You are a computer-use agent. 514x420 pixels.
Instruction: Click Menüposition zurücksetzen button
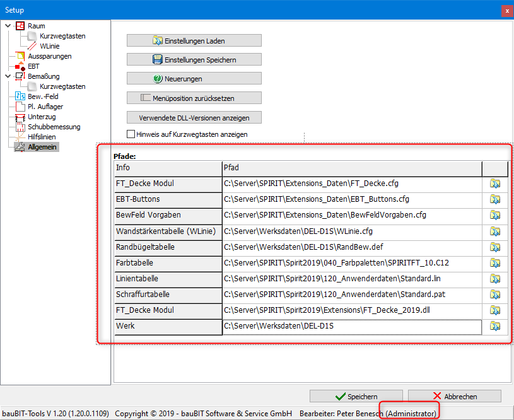coord(194,98)
